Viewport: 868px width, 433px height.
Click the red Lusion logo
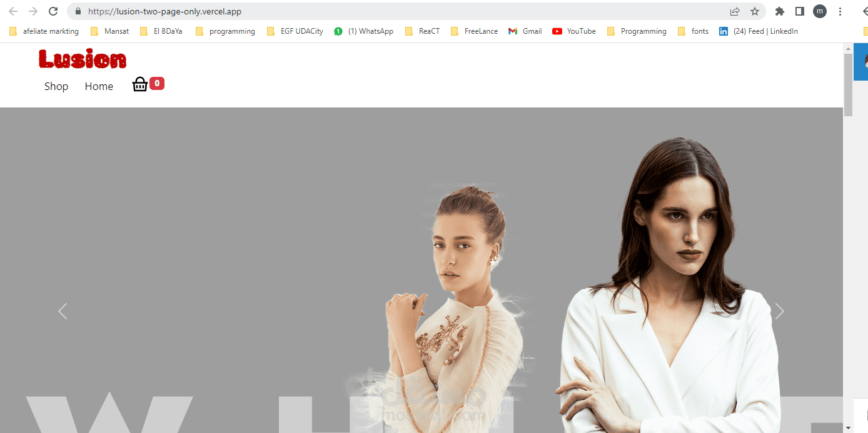[x=82, y=59]
